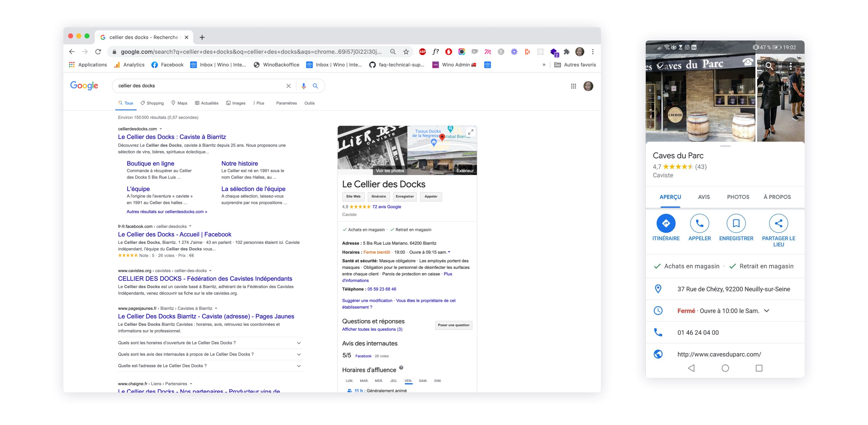Tap the Appeler phone icon on phone

pos(699,223)
